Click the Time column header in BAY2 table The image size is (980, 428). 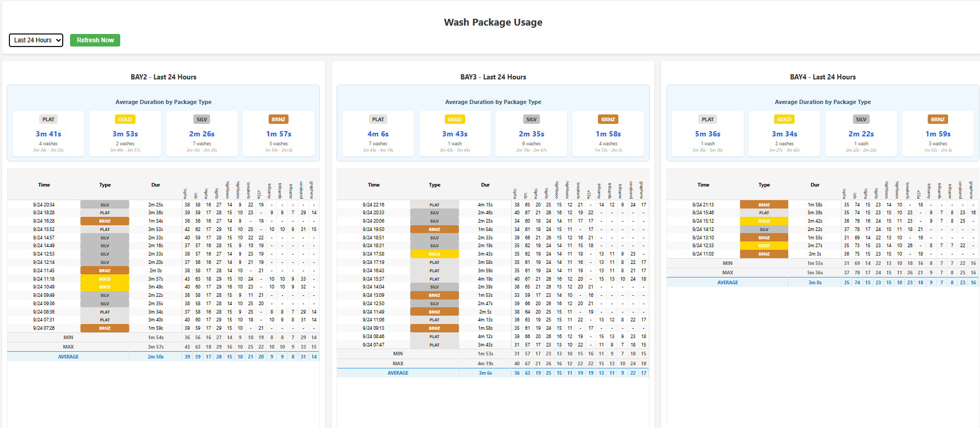44,185
